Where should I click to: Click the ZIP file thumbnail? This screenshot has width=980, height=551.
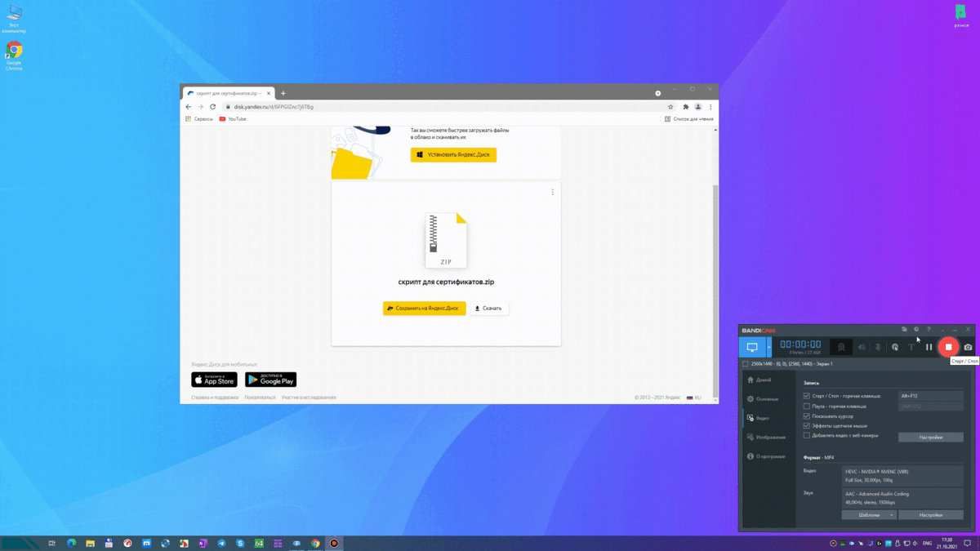(446, 240)
